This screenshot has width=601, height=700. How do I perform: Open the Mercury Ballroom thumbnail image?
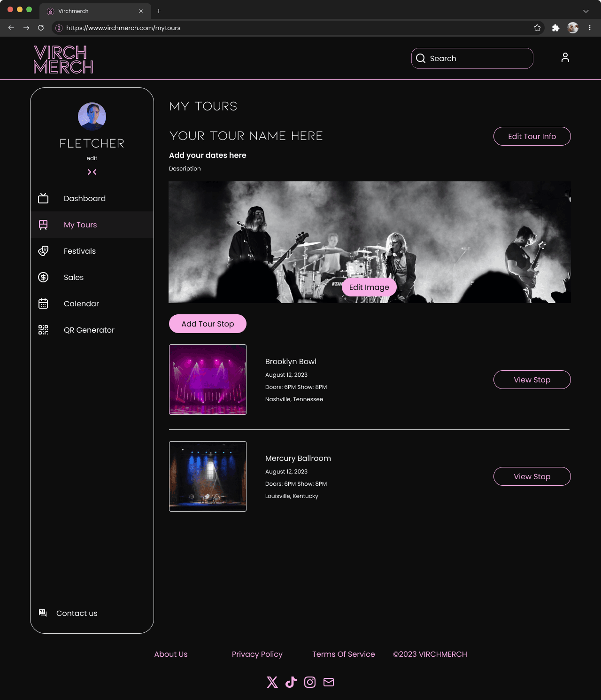pos(208,476)
